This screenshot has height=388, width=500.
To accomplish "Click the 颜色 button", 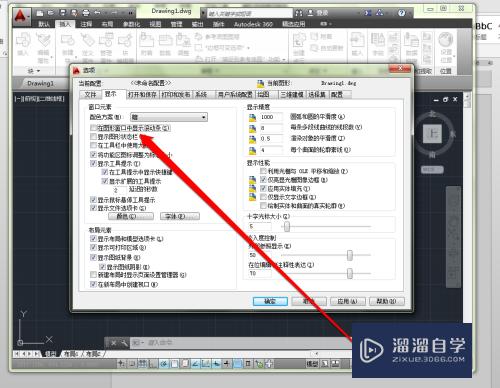I will [x=131, y=216].
